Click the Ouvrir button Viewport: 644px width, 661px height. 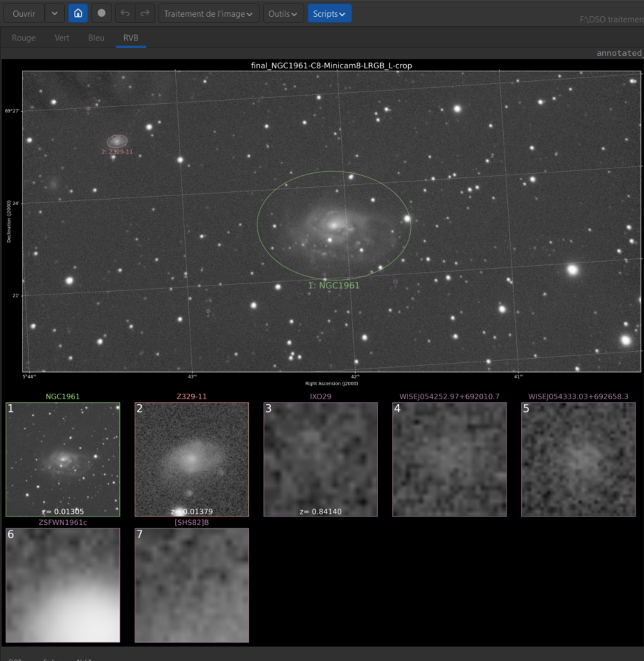point(24,13)
